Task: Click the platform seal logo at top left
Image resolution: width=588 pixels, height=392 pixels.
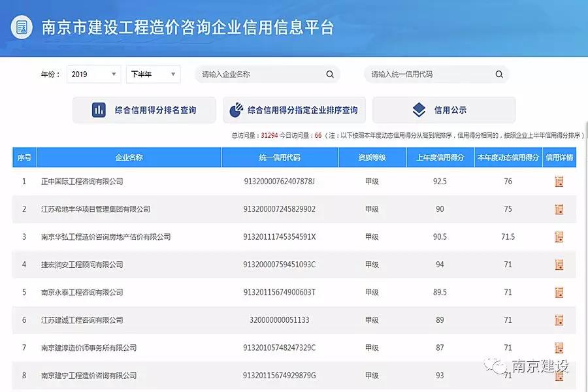Action: coord(22,28)
